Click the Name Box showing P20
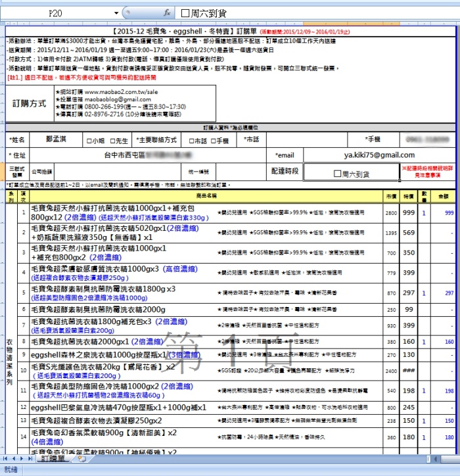Screen dimensions: 460x476 tap(56, 13)
